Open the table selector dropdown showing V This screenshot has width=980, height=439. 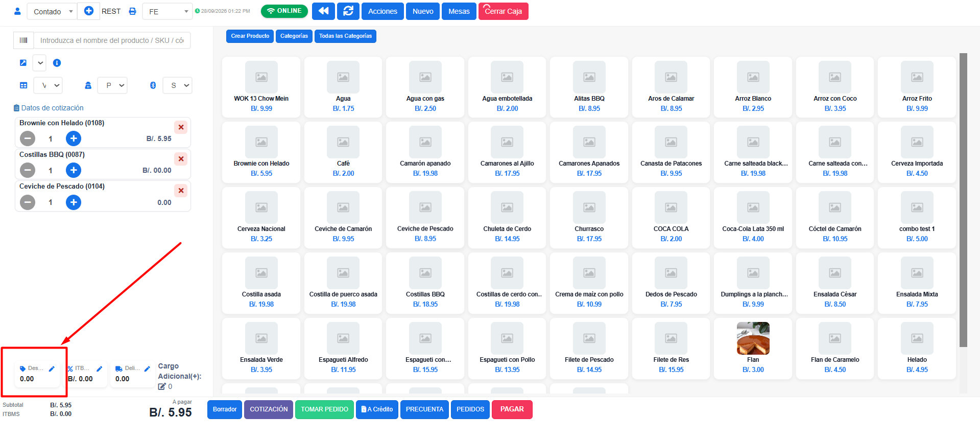(x=49, y=85)
